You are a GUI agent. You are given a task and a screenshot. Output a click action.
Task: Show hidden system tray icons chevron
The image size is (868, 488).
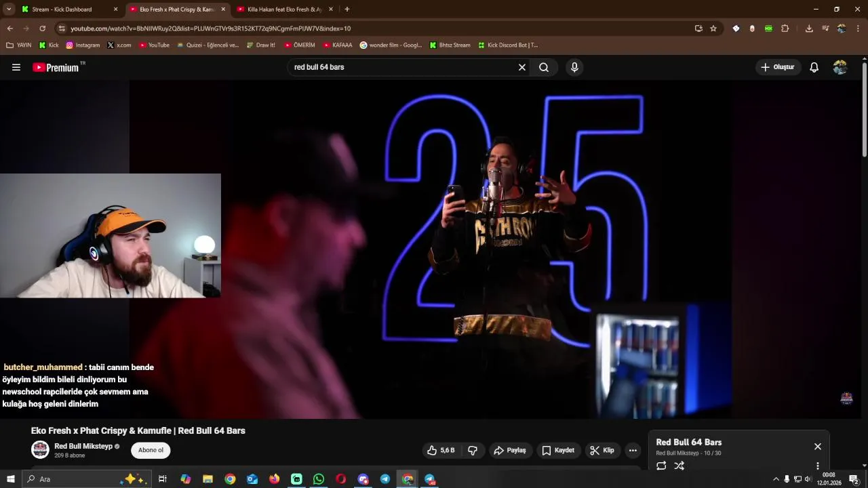(x=776, y=479)
